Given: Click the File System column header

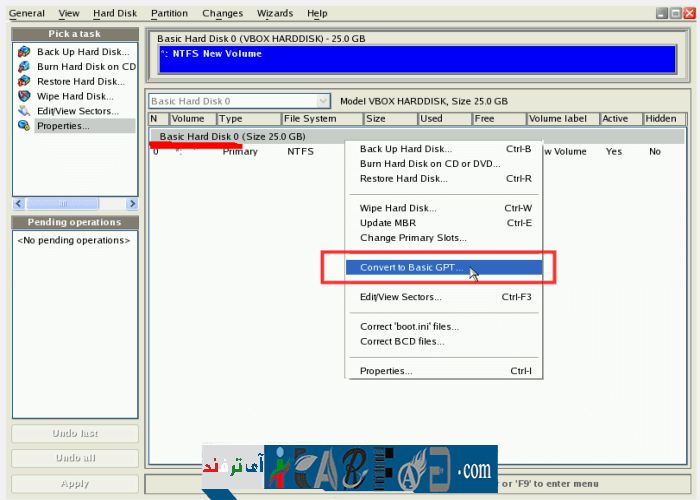Looking at the screenshot, I should coord(310,118).
